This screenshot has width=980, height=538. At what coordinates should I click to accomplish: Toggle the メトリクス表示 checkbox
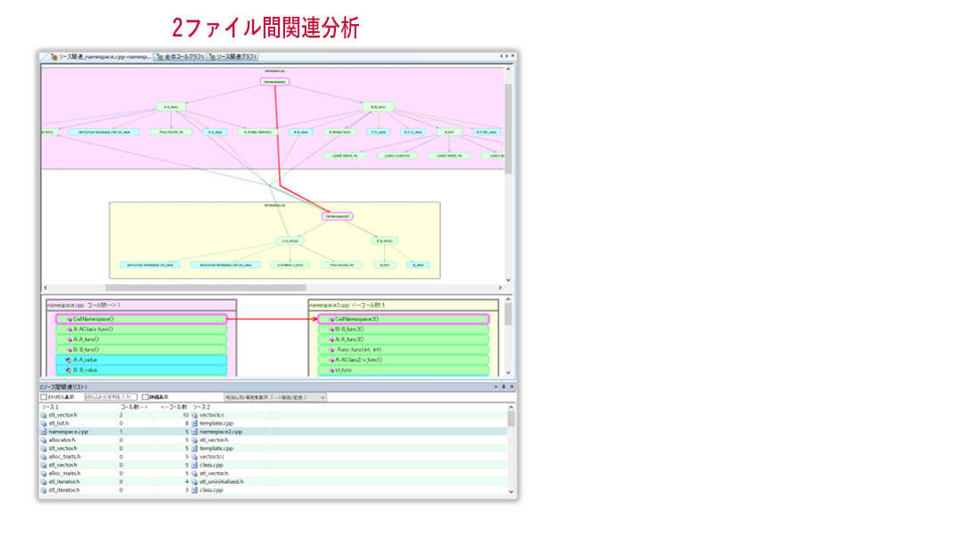coord(44,397)
